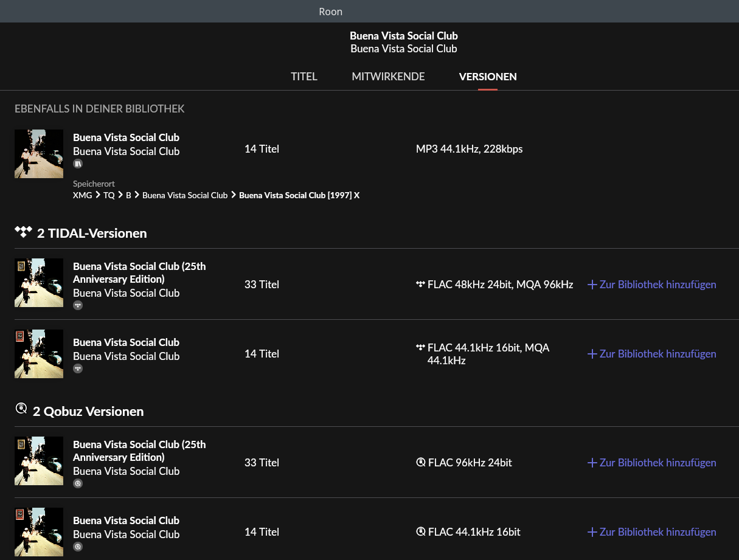The width and height of the screenshot is (739, 560).
Task: Click plus icon for Qobuz 33 Titel version
Action: click(x=592, y=463)
